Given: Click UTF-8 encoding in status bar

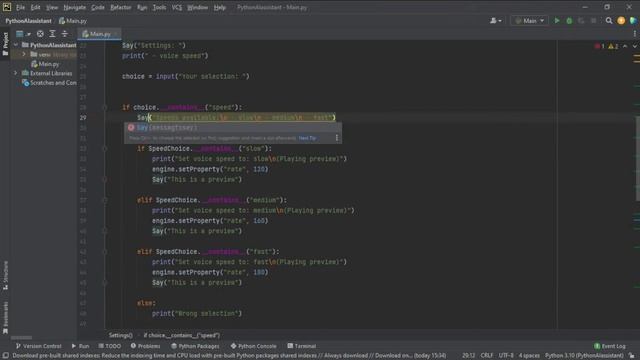Looking at the screenshot, I should point(506,356).
